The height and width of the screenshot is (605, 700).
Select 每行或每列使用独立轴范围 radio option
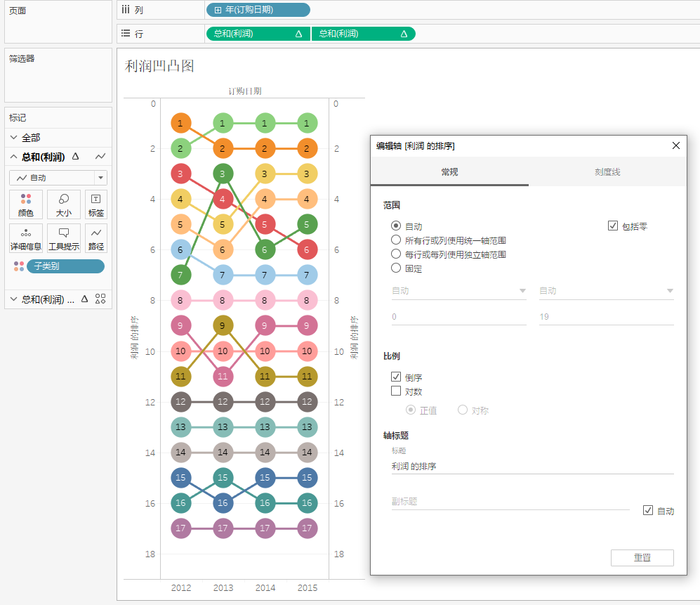395,254
